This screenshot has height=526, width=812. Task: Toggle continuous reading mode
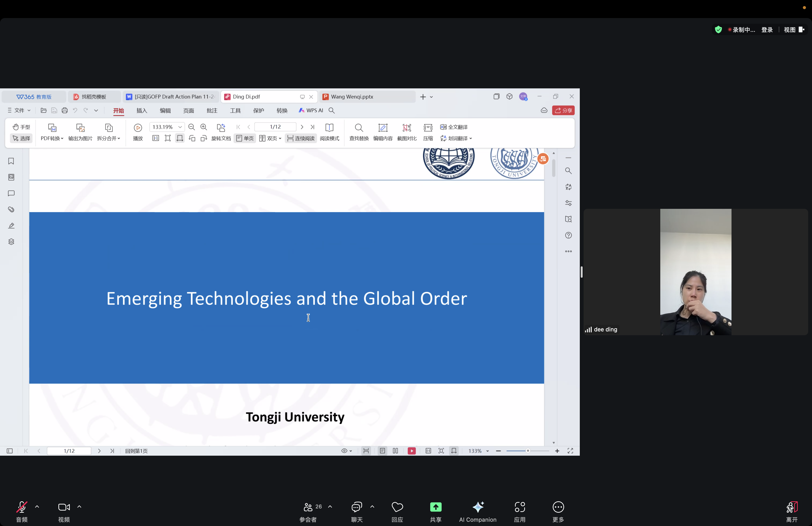tap(301, 138)
